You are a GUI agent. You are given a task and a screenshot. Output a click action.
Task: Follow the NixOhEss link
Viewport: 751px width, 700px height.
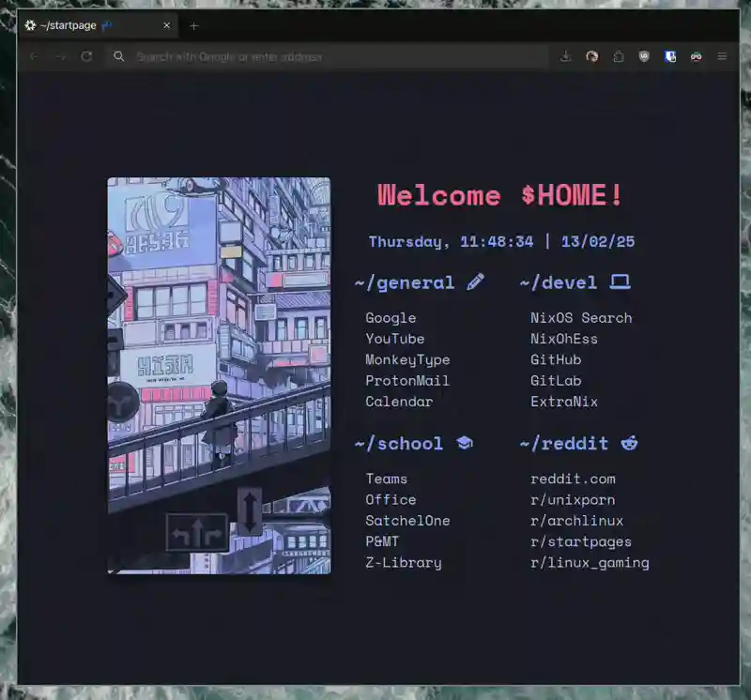(564, 339)
